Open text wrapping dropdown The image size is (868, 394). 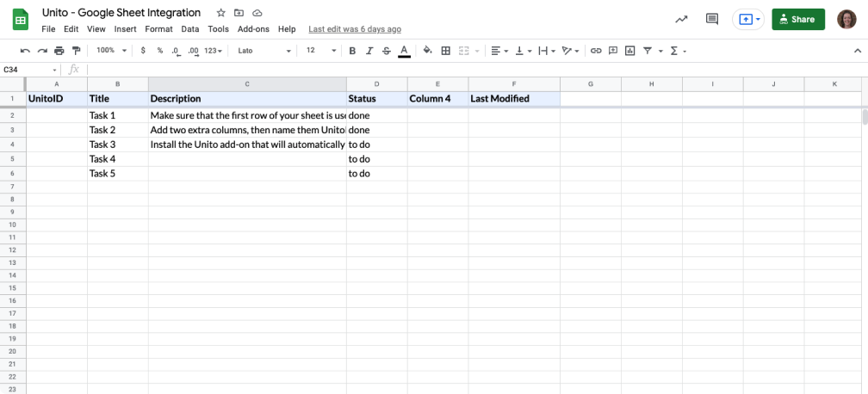(546, 51)
